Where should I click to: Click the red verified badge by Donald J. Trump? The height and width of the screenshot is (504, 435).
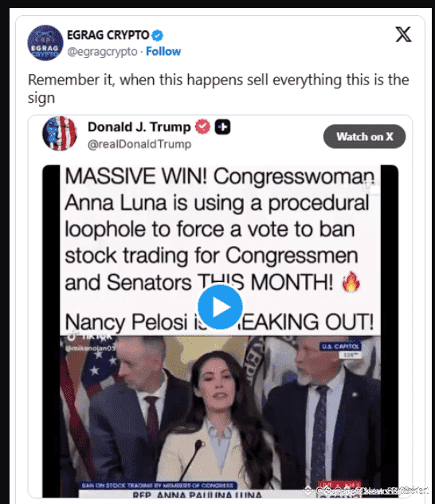tap(203, 127)
